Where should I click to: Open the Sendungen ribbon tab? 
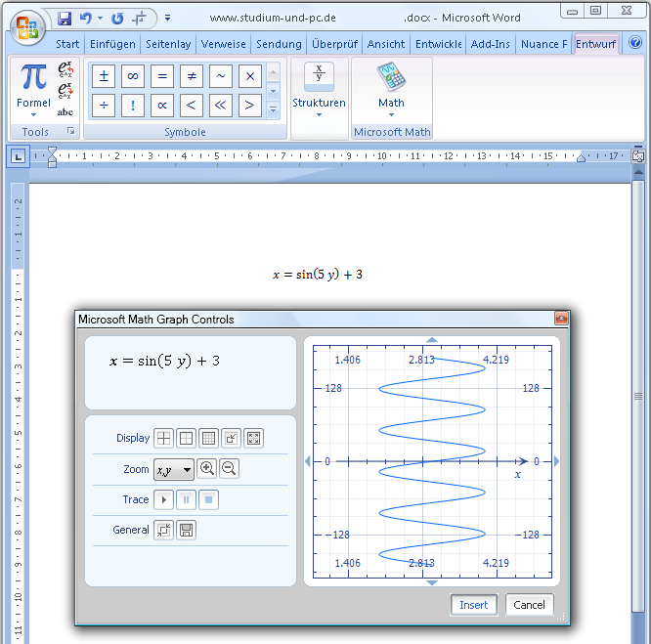click(279, 44)
